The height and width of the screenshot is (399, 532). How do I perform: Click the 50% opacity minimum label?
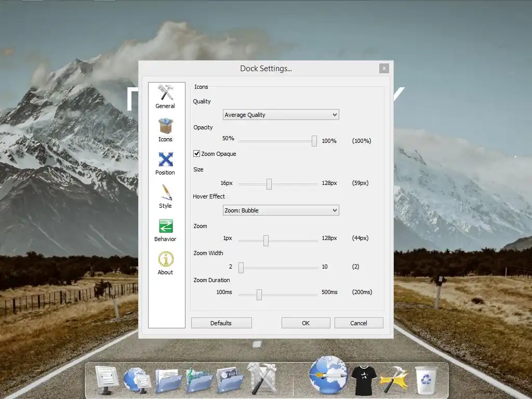229,138
